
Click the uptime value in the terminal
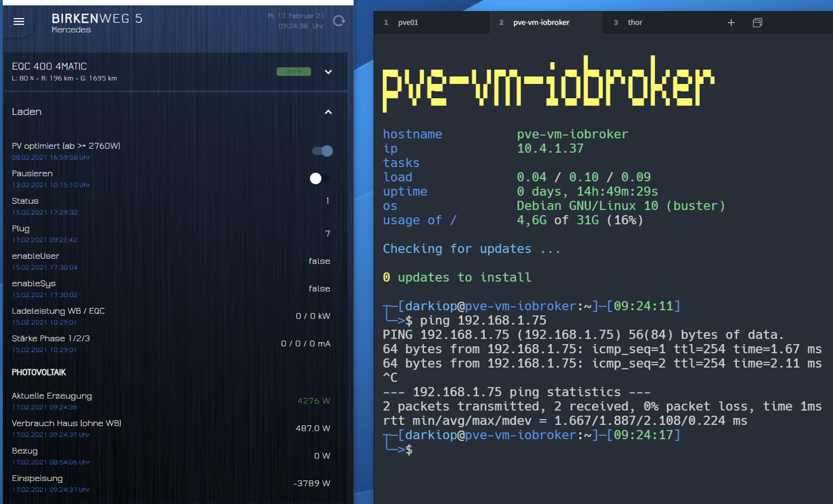587,191
